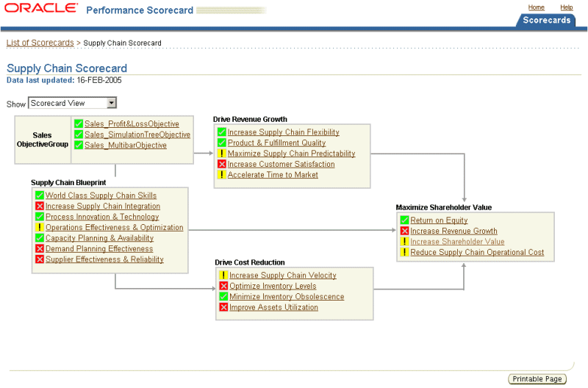Open Improve Assets Utilization link
This screenshot has width=588, height=388.
(273, 307)
